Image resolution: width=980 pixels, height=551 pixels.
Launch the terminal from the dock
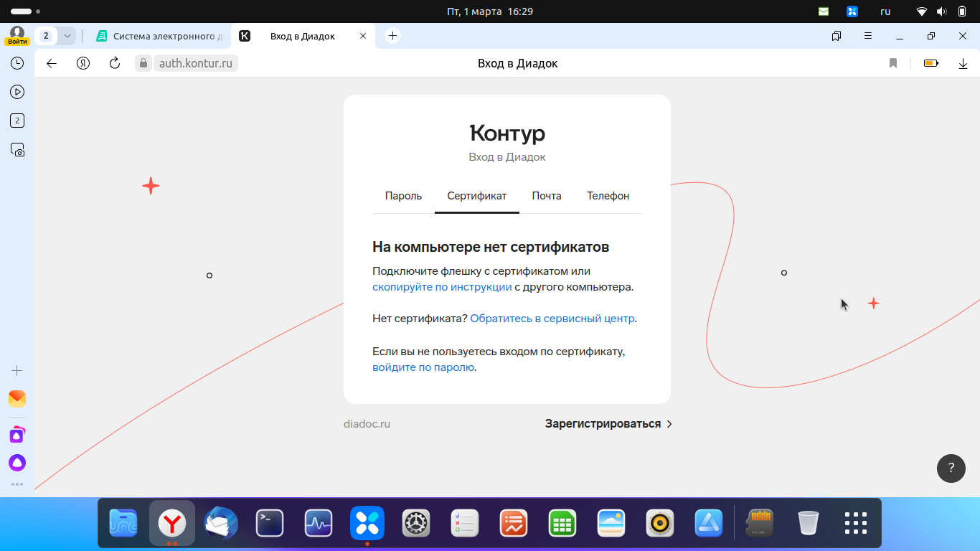[270, 524]
